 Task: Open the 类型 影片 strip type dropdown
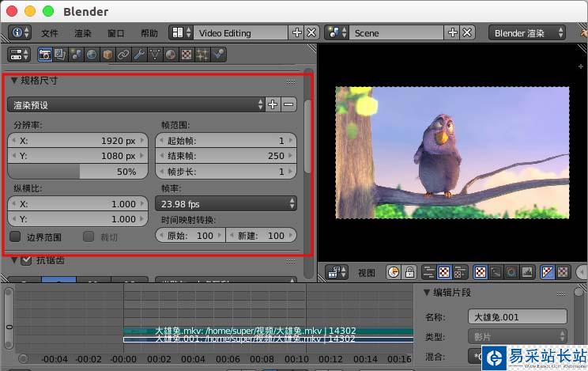(517, 336)
